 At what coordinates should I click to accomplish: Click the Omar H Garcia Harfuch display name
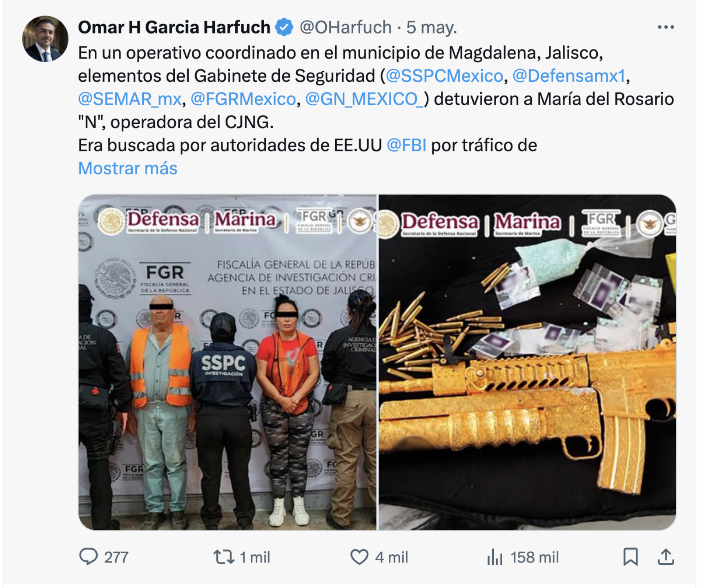(174, 27)
